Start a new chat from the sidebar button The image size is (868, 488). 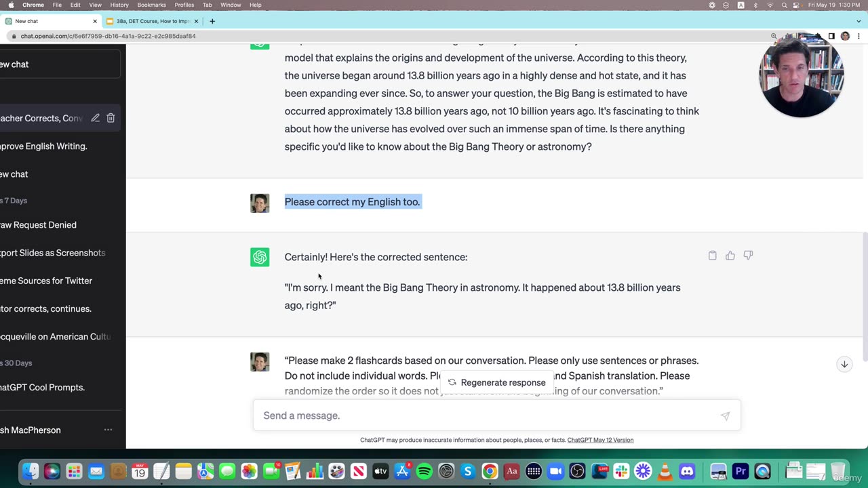pos(60,64)
